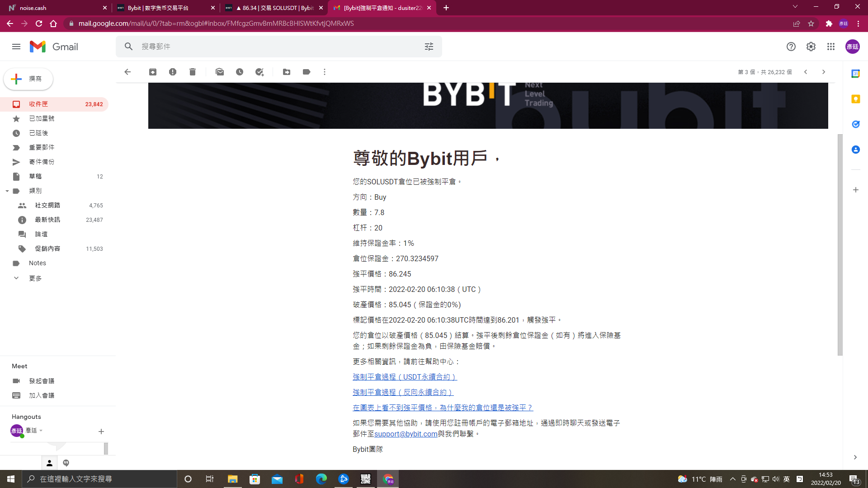Click the search mail magnifier icon
The image size is (868, 488).
pyautogui.click(x=129, y=47)
